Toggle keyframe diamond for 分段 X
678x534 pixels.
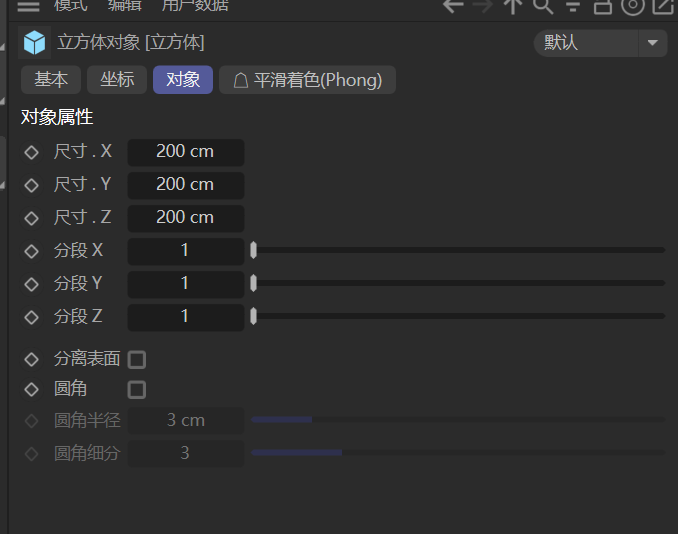coord(32,251)
